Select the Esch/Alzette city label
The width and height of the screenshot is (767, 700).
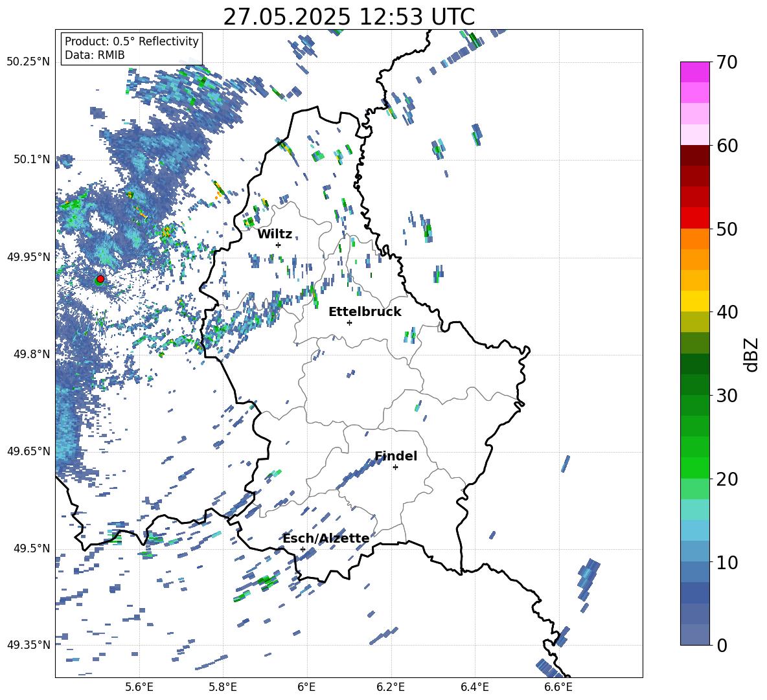click(x=326, y=539)
